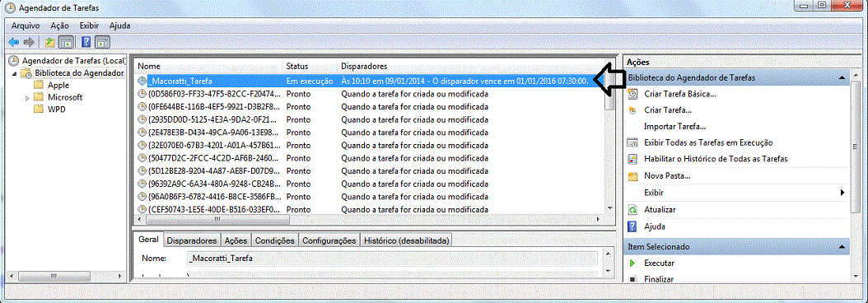Click the Nova Pasta folder icon

(632, 176)
